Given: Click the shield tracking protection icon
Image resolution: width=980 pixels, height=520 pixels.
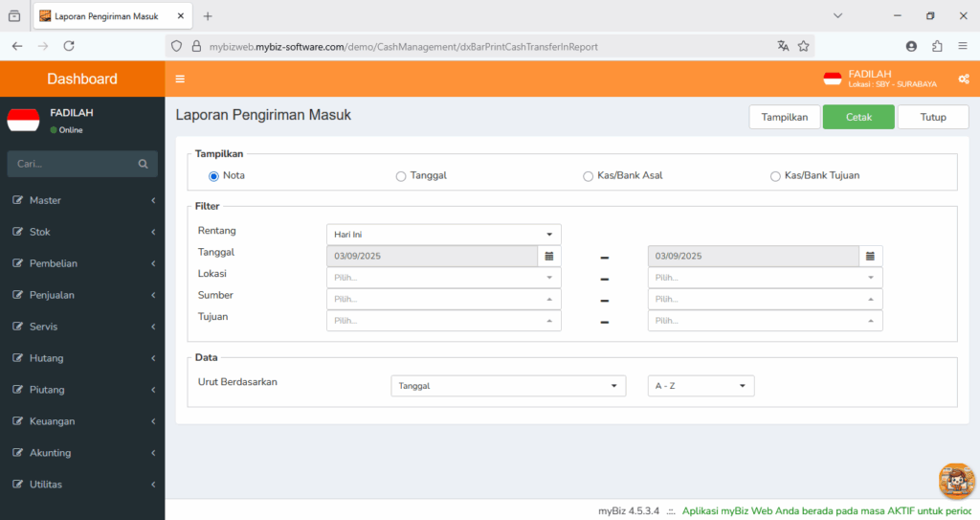Looking at the screenshot, I should coord(177,46).
